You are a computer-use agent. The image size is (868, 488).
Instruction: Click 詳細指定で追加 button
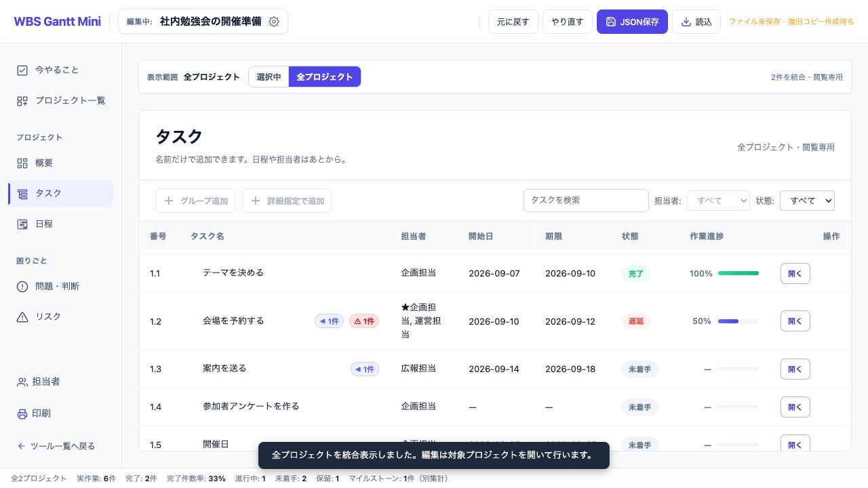[287, 201]
